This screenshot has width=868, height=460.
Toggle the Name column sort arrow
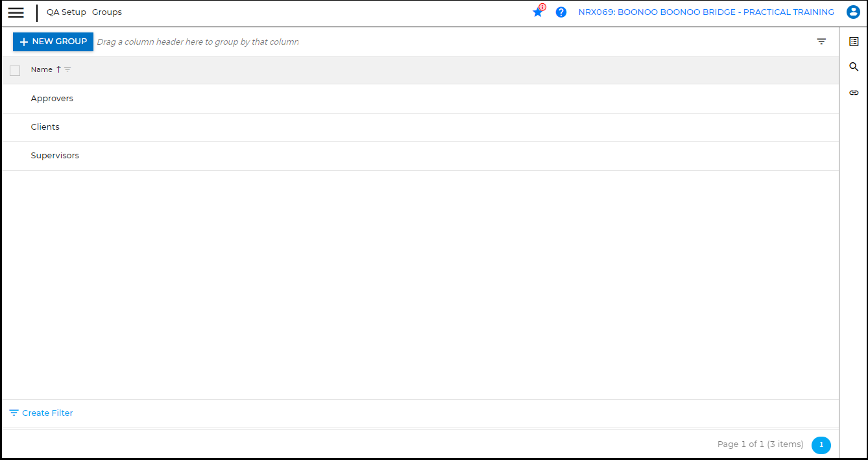58,69
